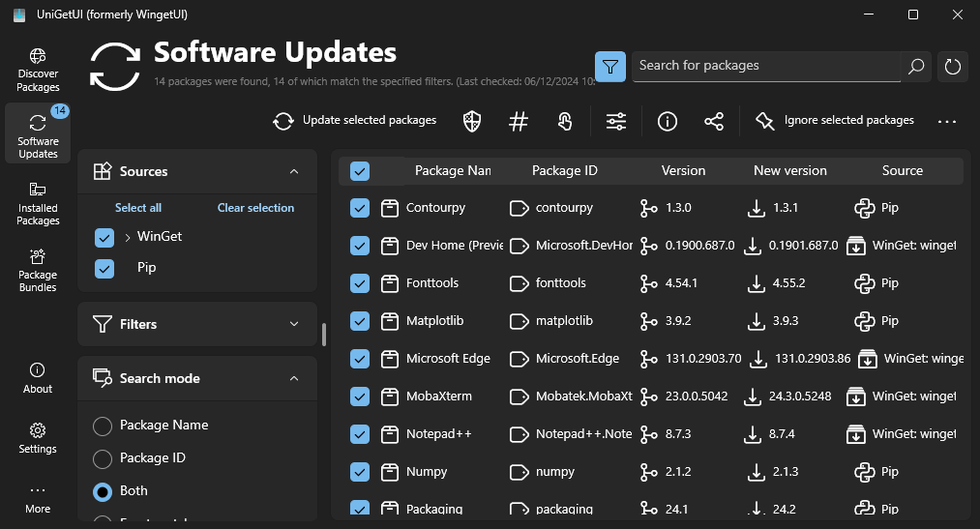Show package details info icon
The image size is (980, 529).
[x=668, y=121]
